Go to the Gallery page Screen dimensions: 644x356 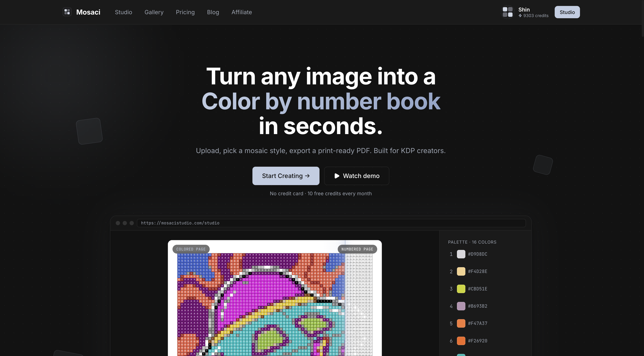(154, 12)
